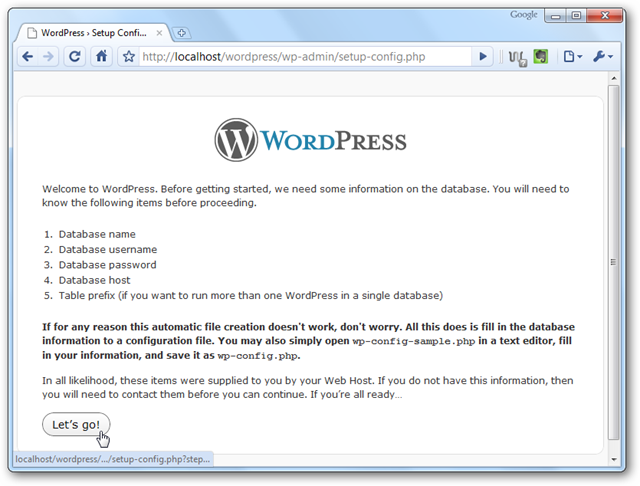
Task: Select the WordPress Setup Config tab
Action: tap(93, 33)
